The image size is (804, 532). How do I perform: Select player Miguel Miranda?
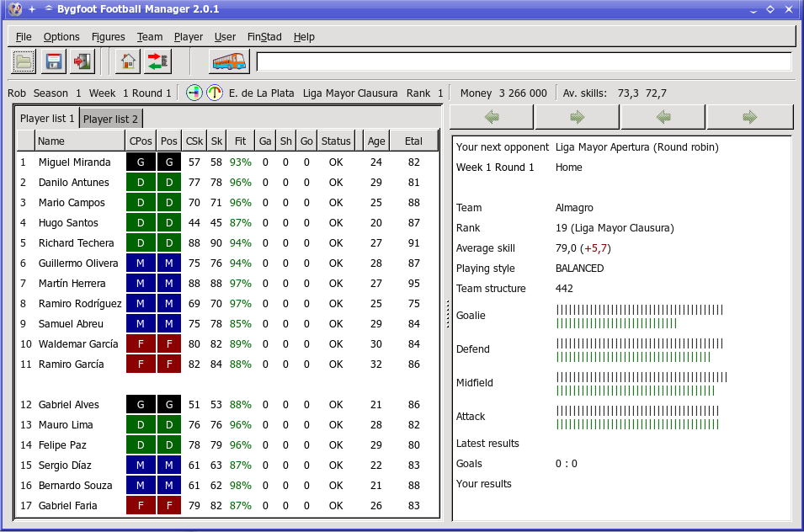[x=228, y=162]
